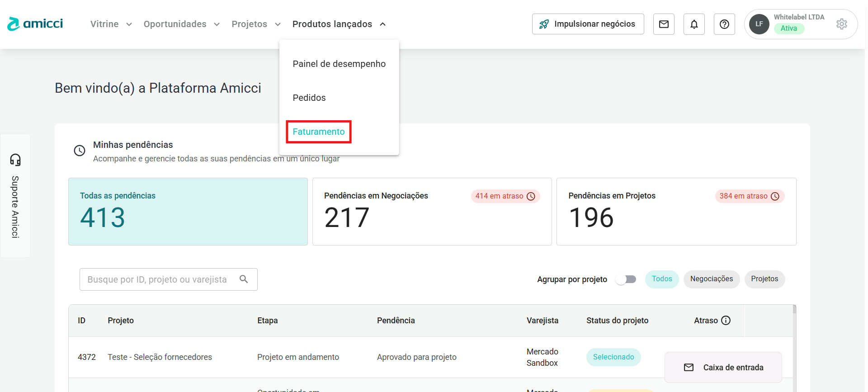Filter by the Negociações chip
868x392 pixels.
click(711, 279)
